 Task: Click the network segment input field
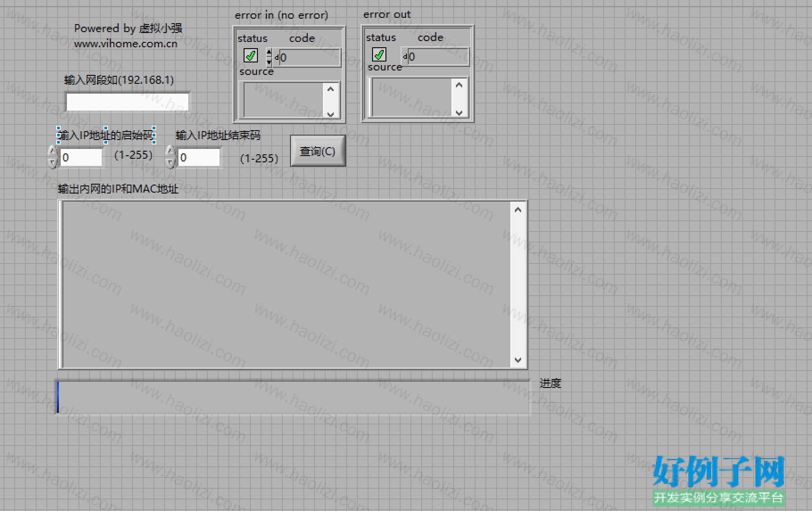[x=128, y=102]
